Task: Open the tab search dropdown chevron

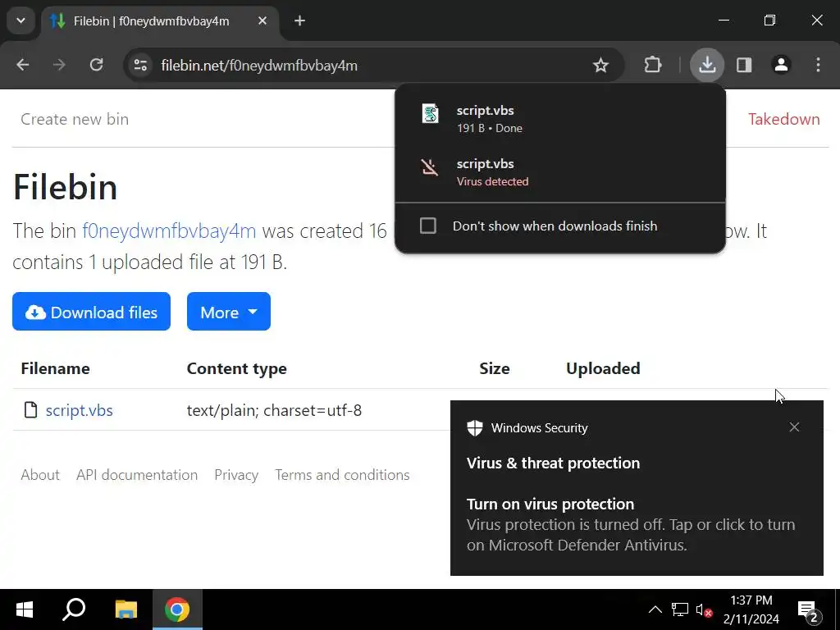Action: pyautogui.click(x=21, y=21)
